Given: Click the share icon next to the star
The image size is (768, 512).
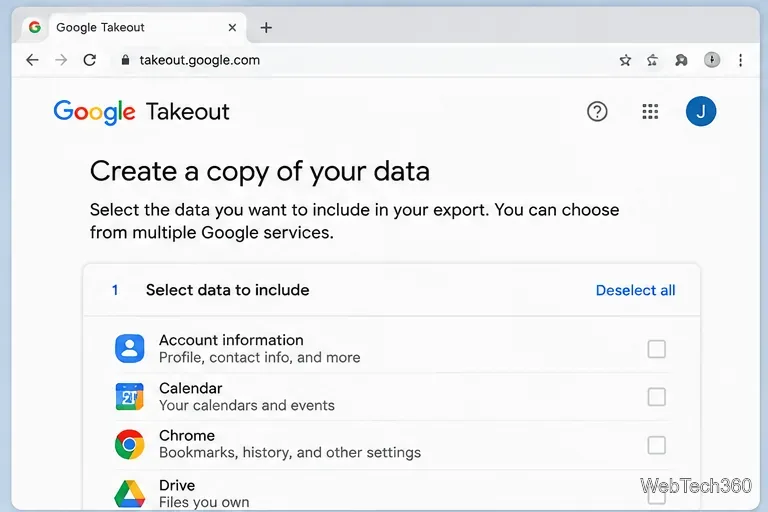Looking at the screenshot, I should pos(652,60).
